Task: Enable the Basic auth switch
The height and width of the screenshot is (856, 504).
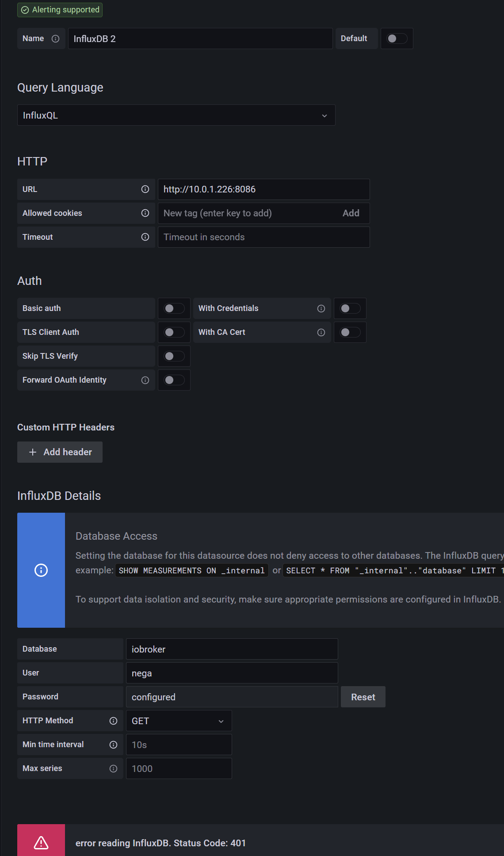Action: pos(174,308)
